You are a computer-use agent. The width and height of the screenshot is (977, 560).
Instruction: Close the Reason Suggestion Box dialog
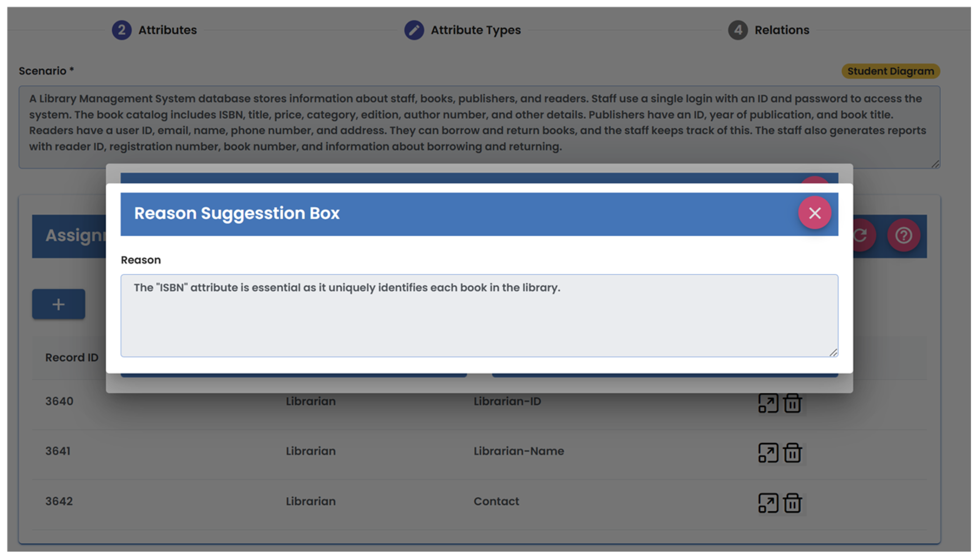814,213
